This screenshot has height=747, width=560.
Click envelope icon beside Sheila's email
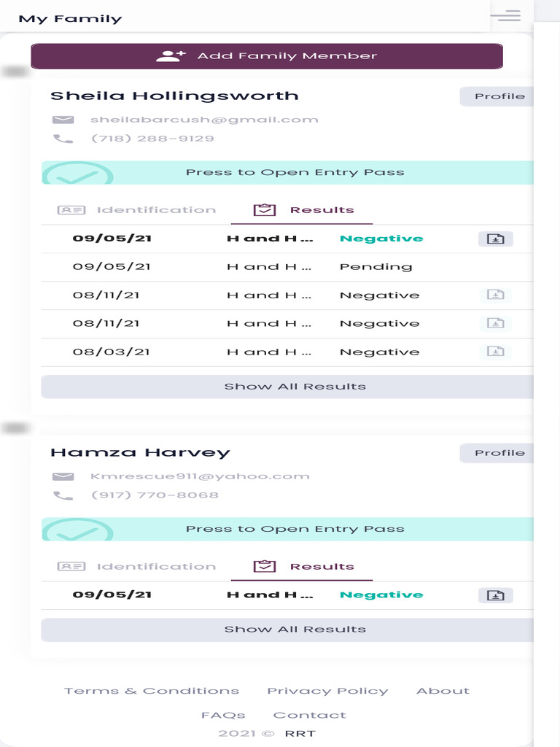[x=63, y=120]
